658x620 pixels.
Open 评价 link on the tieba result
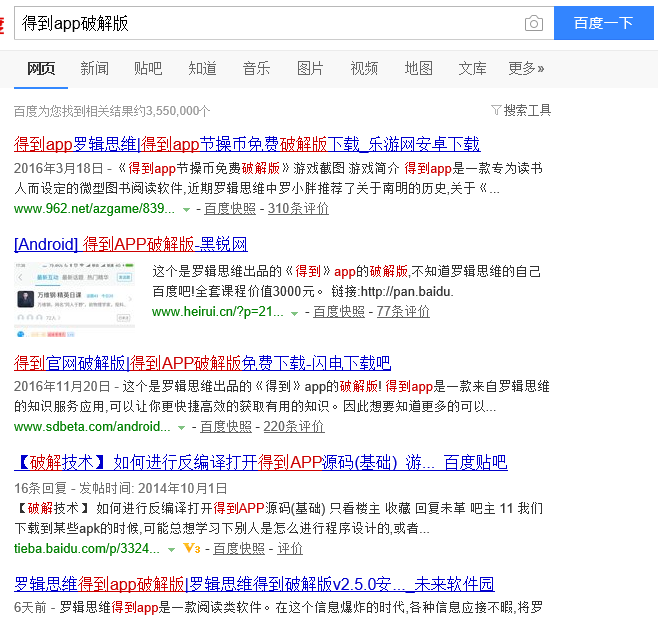[x=290, y=549]
